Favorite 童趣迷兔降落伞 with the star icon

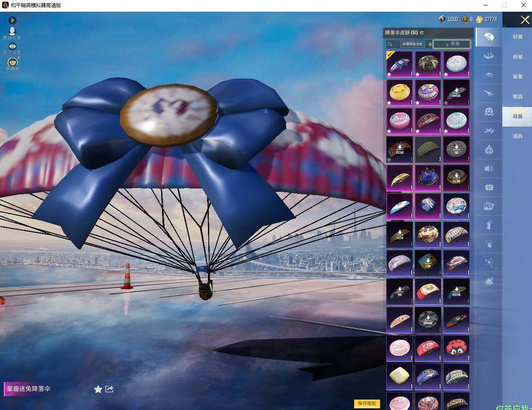click(98, 390)
